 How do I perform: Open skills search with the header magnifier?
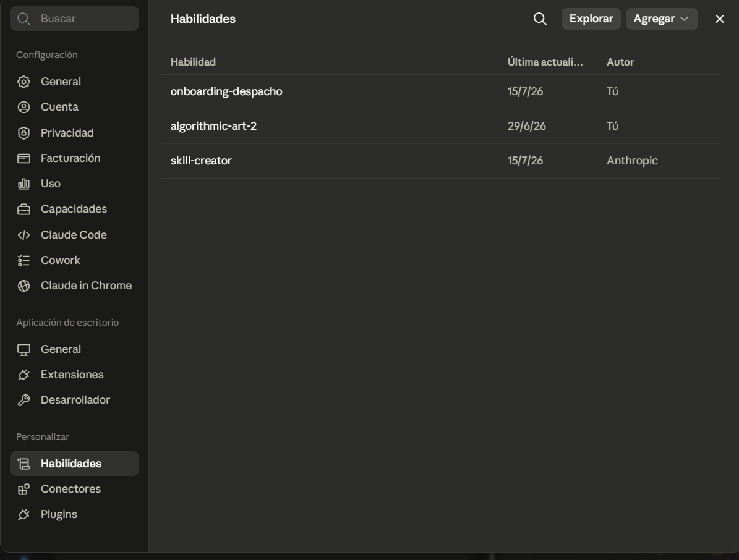click(x=540, y=19)
